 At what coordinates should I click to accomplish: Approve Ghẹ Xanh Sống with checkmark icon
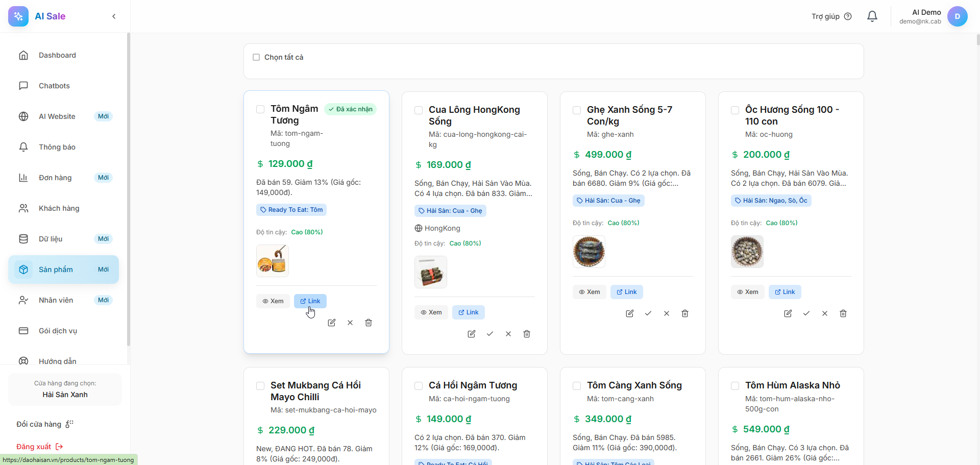648,313
